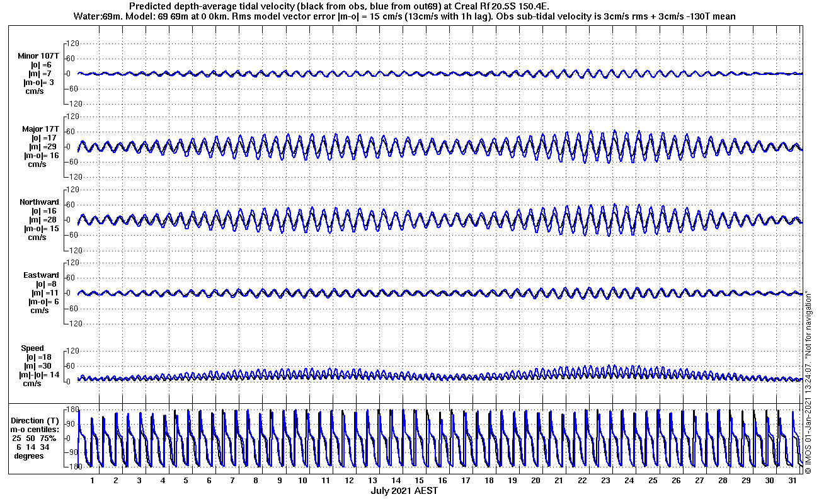The image size is (819, 504).
Task: Click day 5 on the date axis
Action: coord(186,481)
